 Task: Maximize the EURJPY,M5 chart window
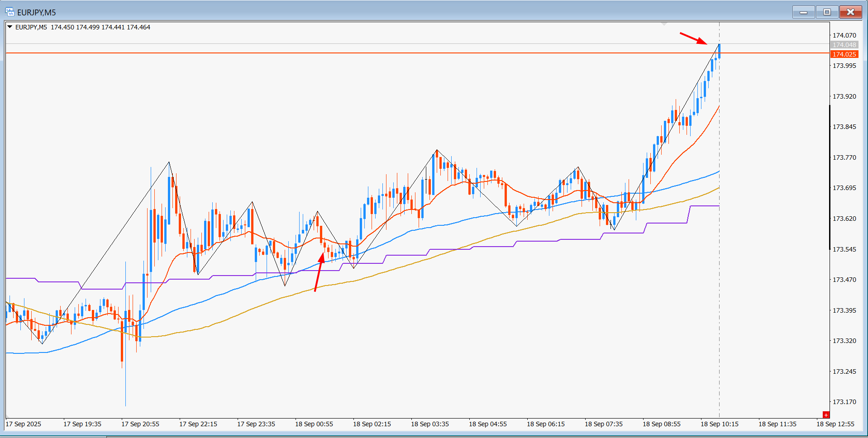[x=827, y=12]
